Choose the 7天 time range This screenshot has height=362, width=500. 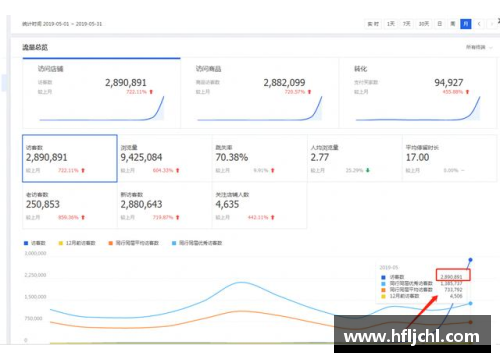click(x=407, y=24)
